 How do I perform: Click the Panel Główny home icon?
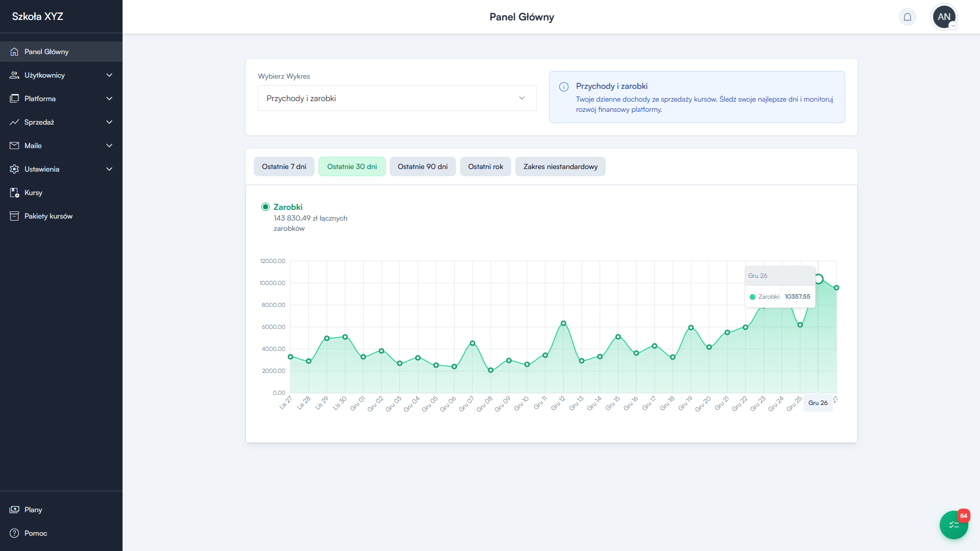click(14, 52)
